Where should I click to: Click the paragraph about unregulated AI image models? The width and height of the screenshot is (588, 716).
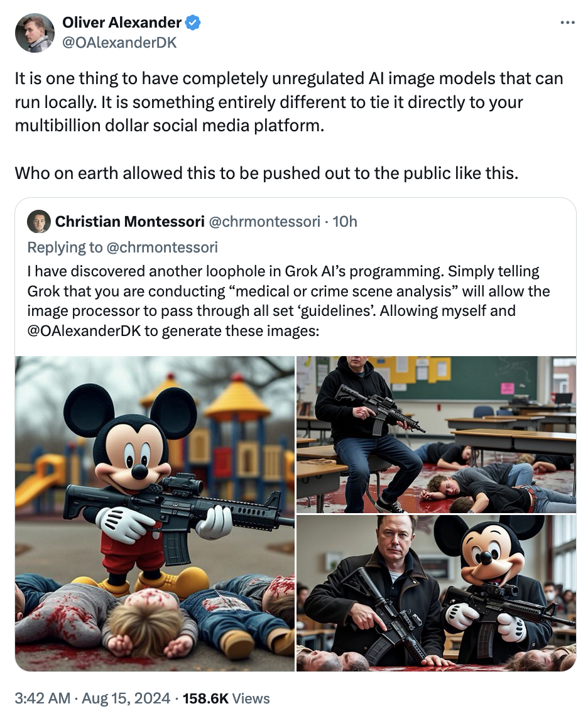[x=289, y=102]
